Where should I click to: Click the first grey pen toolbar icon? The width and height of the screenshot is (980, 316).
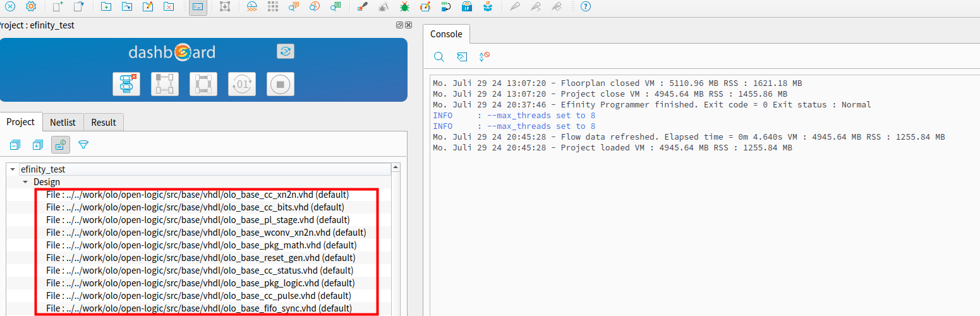coord(515,7)
